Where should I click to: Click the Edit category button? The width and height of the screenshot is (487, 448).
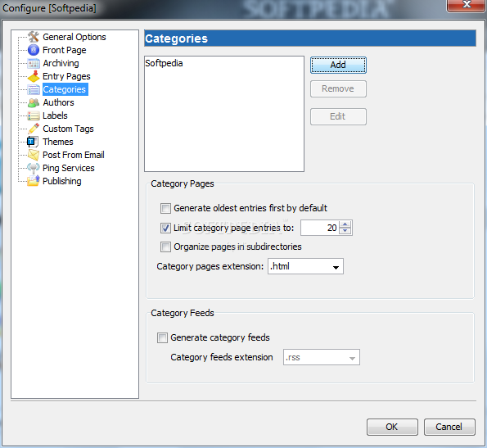click(338, 117)
